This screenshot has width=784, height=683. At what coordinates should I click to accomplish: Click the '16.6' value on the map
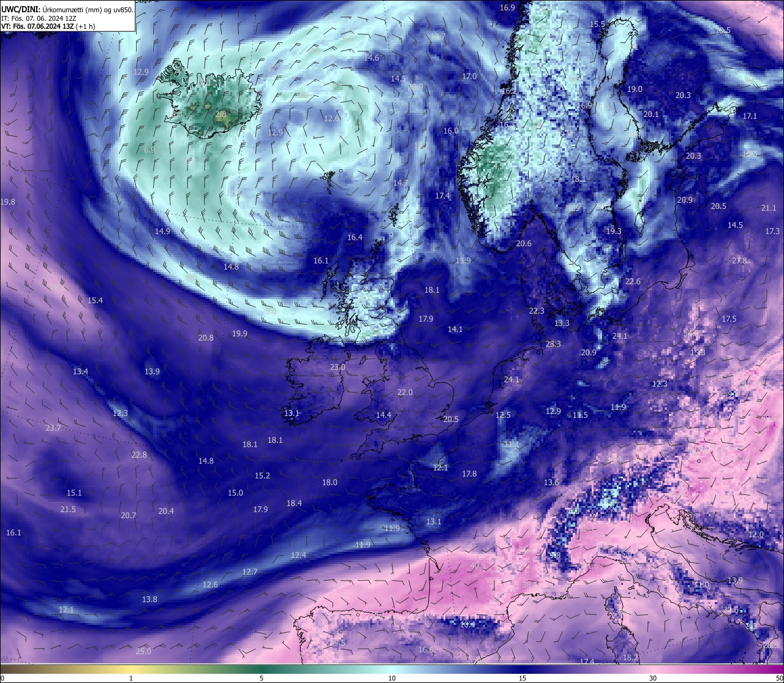pos(426,650)
